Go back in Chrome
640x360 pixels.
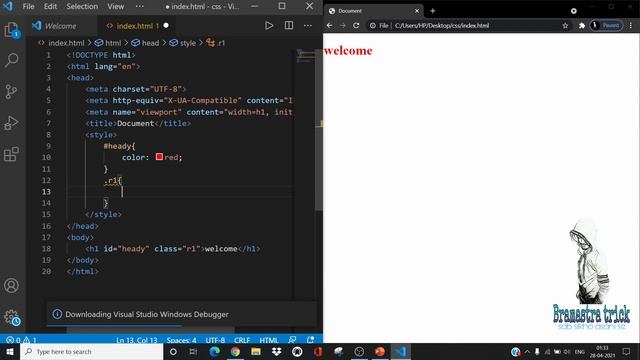(329, 25)
